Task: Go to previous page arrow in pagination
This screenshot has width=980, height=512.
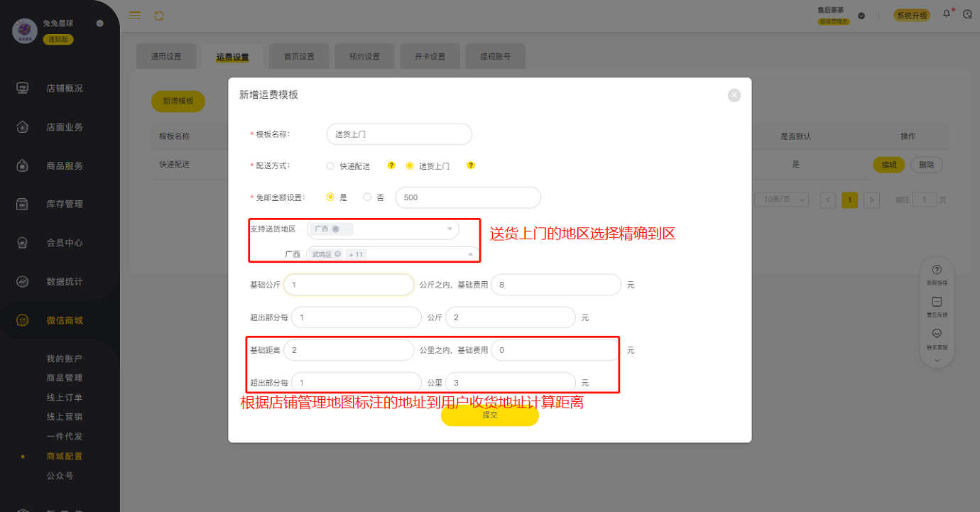Action: pos(828,200)
